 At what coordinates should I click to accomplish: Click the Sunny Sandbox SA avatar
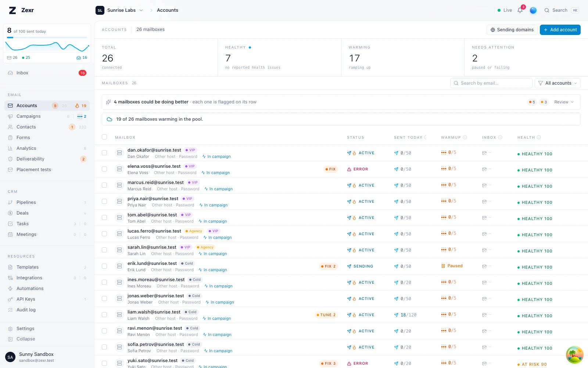click(x=10, y=357)
